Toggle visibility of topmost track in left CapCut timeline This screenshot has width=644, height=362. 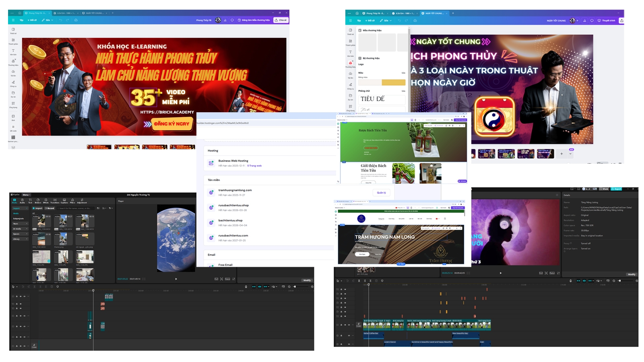(x=21, y=296)
